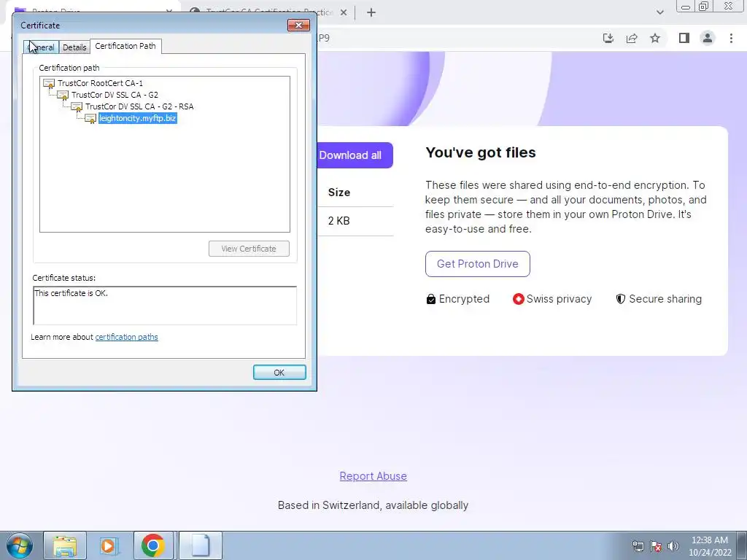Click the Size column header
Image resolution: width=747 pixels, height=560 pixels.
pos(339,192)
